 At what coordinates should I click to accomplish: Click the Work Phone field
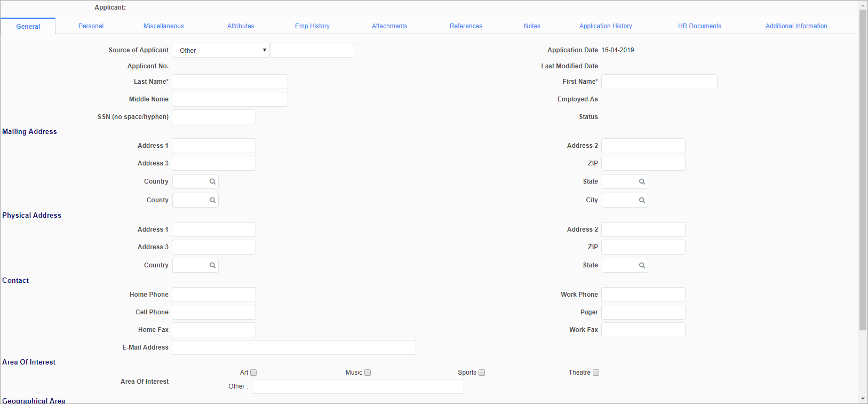pos(643,295)
